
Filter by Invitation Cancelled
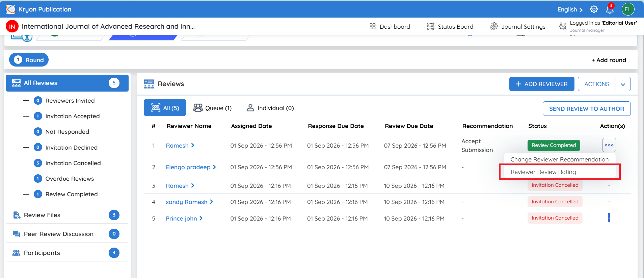coord(73,163)
